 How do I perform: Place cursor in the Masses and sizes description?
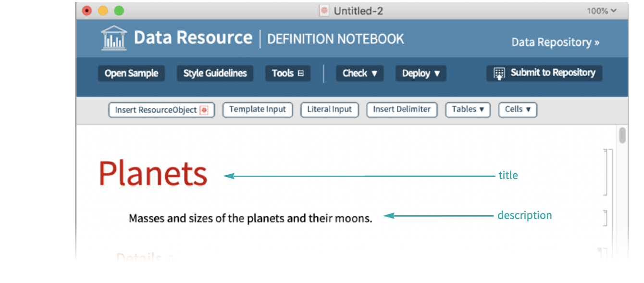pos(250,219)
